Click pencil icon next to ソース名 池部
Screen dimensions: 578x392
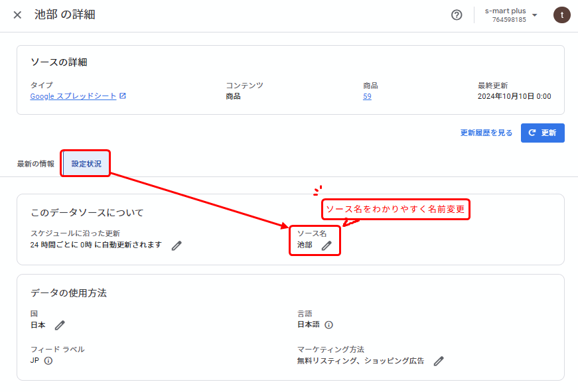pos(326,245)
